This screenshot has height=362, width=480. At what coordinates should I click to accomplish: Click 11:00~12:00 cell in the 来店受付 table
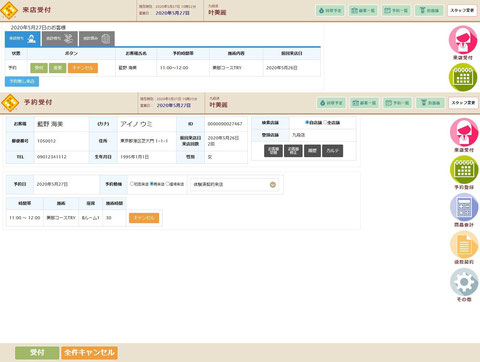click(x=183, y=68)
